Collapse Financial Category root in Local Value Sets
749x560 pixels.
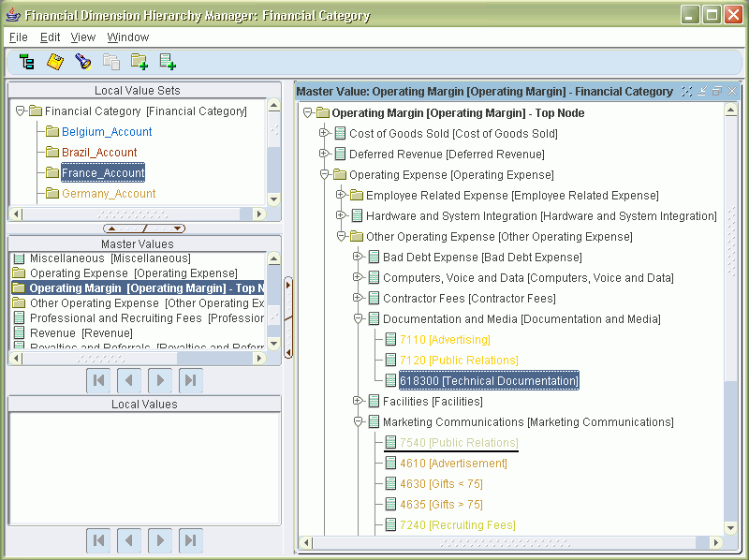click(x=20, y=111)
